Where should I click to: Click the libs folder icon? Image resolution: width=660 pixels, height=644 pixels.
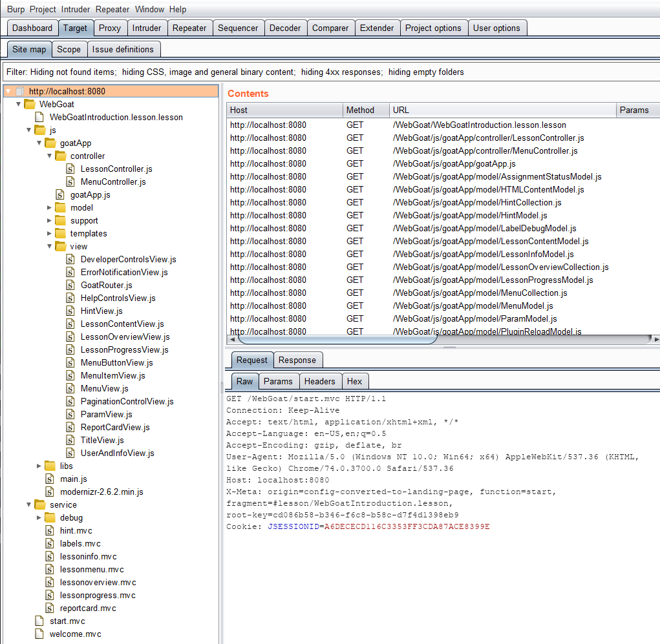pyautogui.click(x=50, y=466)
